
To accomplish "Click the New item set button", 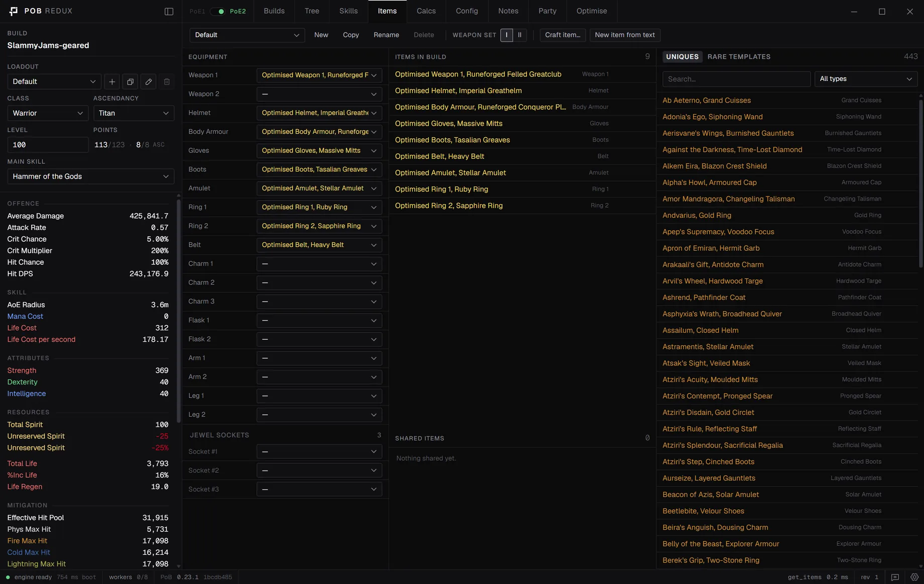I will (x=321, y=35).
